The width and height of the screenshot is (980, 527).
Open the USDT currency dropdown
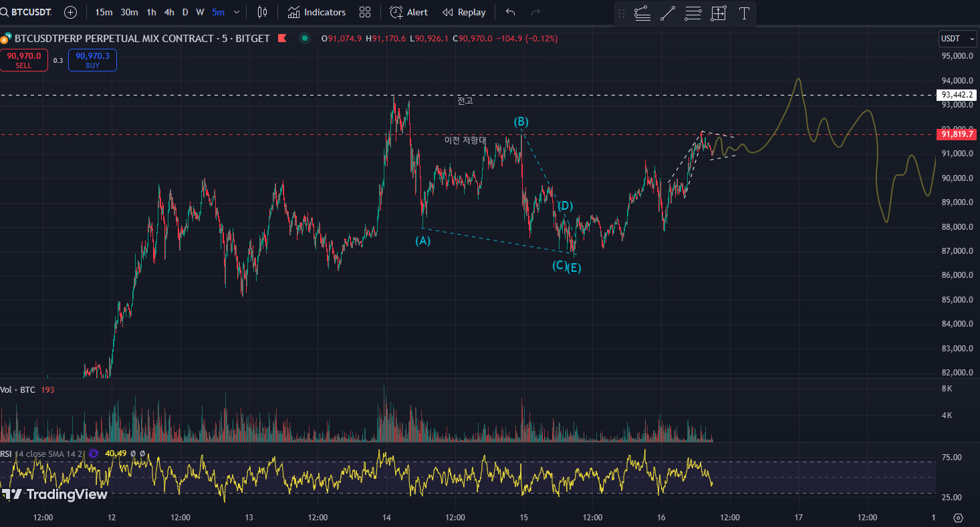pyautogui.click(x=957, y=39)
